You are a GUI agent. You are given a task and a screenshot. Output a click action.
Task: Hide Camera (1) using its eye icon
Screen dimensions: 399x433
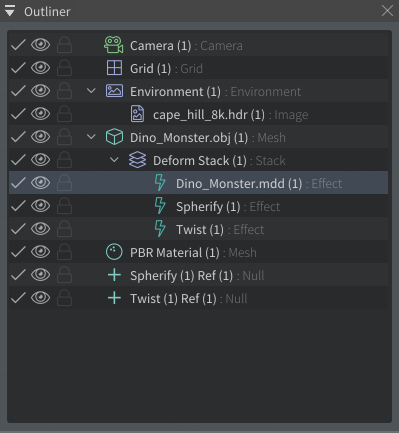click(x=41, y=45)
